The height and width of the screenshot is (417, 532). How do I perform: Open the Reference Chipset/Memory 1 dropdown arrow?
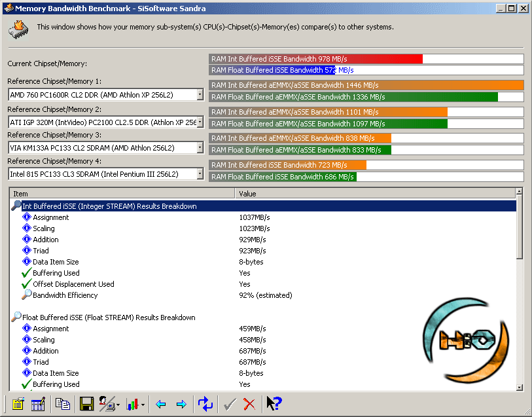pos(200,95)
